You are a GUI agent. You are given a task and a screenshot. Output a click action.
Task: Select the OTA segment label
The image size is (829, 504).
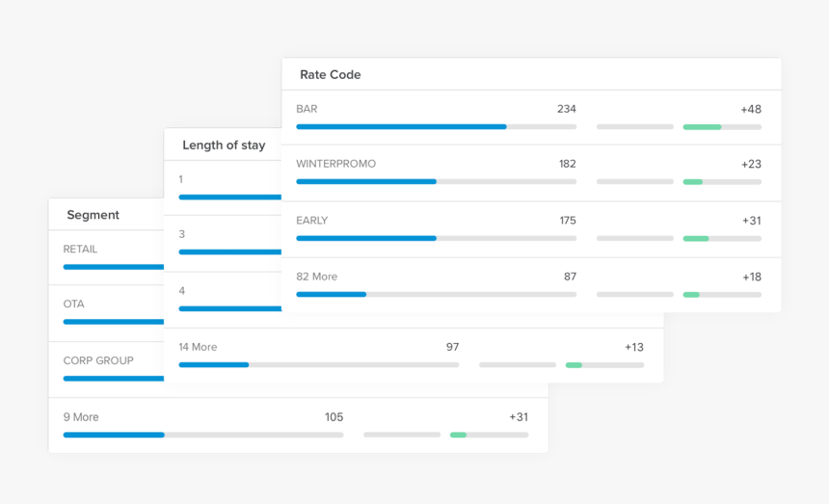[x=73, y=304]
